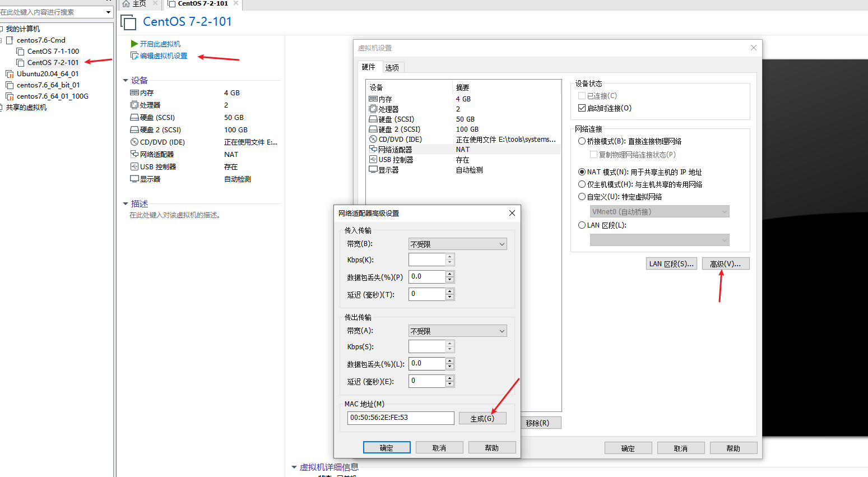
Task: Click the CD/DVD (IDE) icon in settings dialog
Action: (x=373, y=139)
